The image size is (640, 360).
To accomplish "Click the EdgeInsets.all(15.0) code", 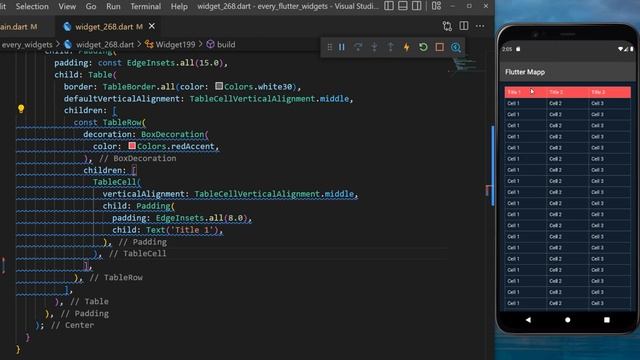I will point(175,63).
